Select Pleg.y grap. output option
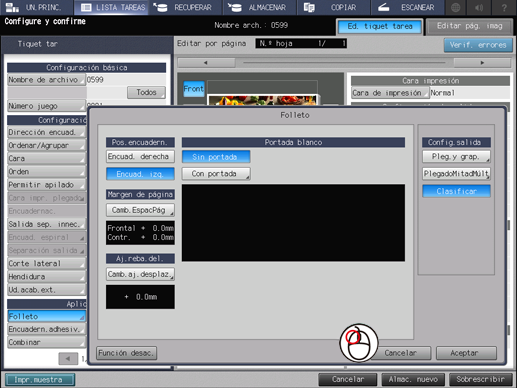Image resolution: width=517 pixels, height=388 pixels. [x=456, y=157]
